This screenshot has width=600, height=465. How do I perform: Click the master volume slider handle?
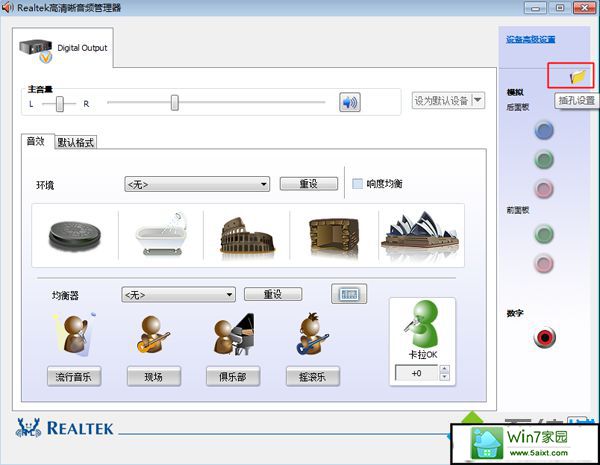[x=174, y=103]
